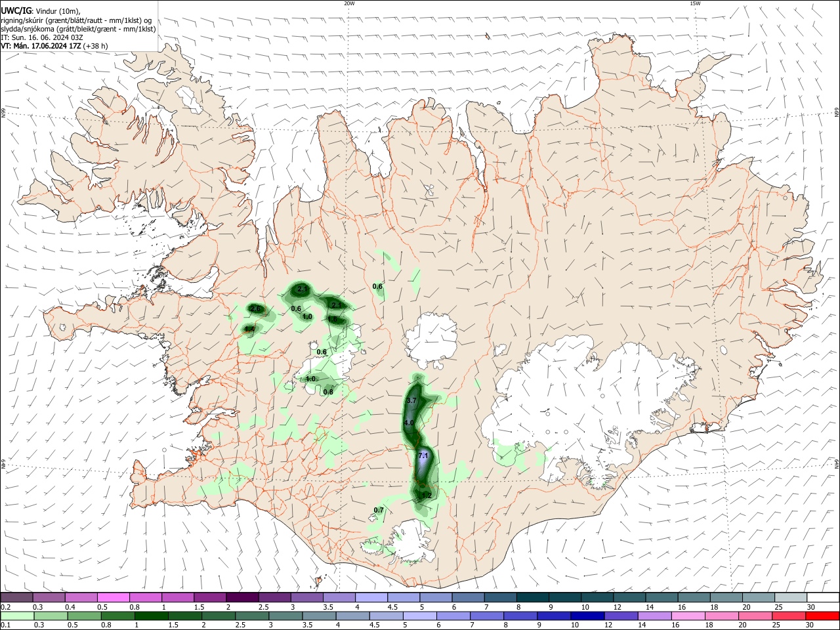Click the 1.6 rainfall value on map
Image resolution: width=840 pixels, height=630 pixels.
[x=333, y=319]
